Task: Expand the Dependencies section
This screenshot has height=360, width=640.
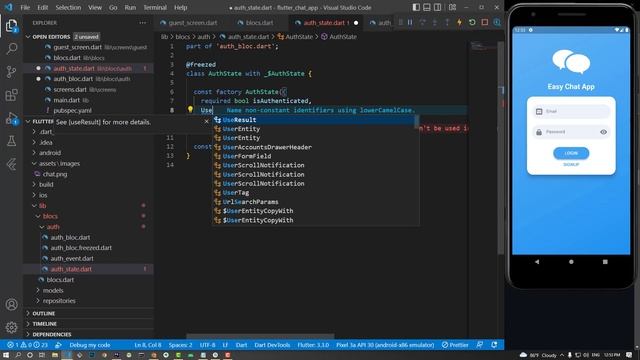Action: [x=52, y=334]
